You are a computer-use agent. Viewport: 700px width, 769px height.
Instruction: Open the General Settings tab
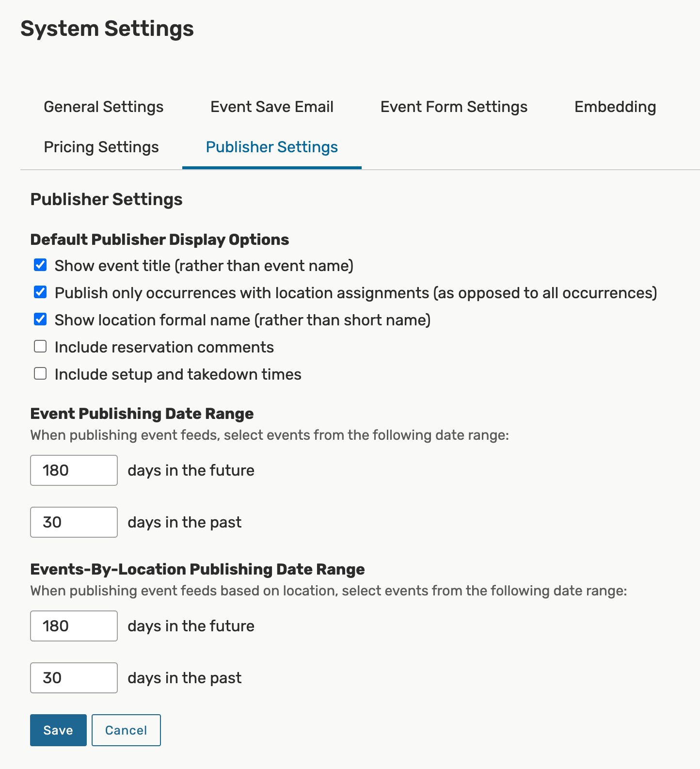(x=104, y=107)
